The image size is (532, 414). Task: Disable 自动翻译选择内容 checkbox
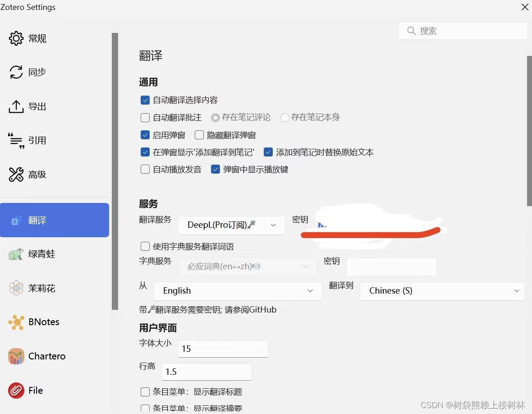tap(145, 100)
